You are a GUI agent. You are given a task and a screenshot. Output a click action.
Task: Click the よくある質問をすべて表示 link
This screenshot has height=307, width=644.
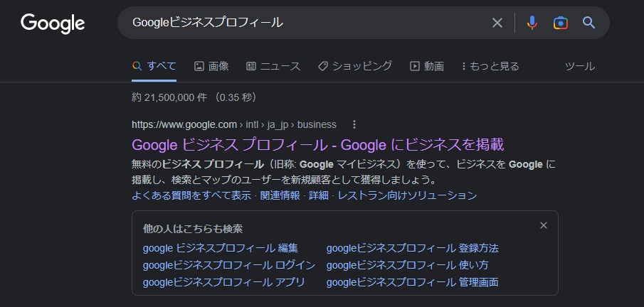point(191,195)
